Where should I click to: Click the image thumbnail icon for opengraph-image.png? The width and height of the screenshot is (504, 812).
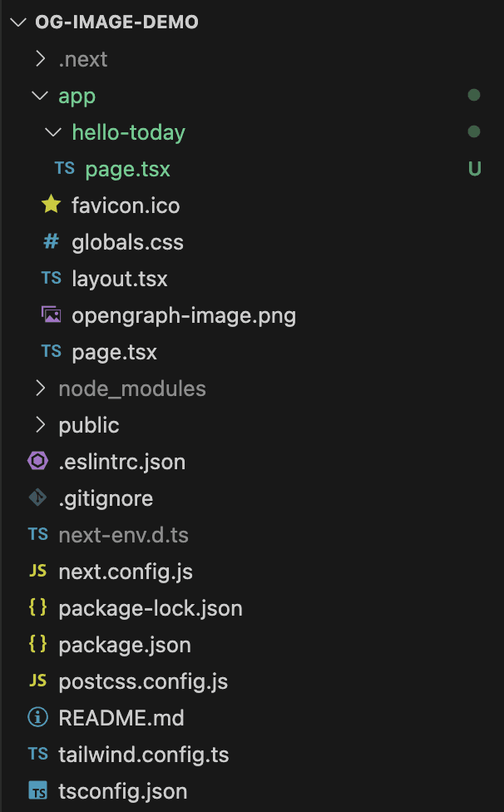tap(51, 314)
